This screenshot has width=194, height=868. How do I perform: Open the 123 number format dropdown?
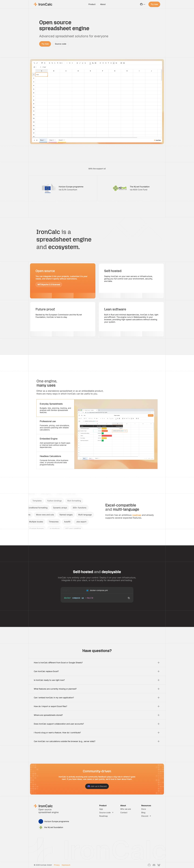pos(61,63)
